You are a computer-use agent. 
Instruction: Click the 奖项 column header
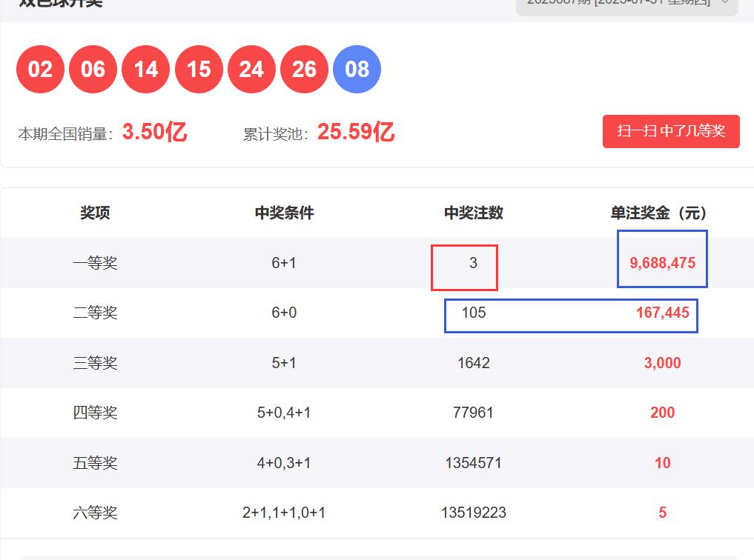tap(95, 213)
